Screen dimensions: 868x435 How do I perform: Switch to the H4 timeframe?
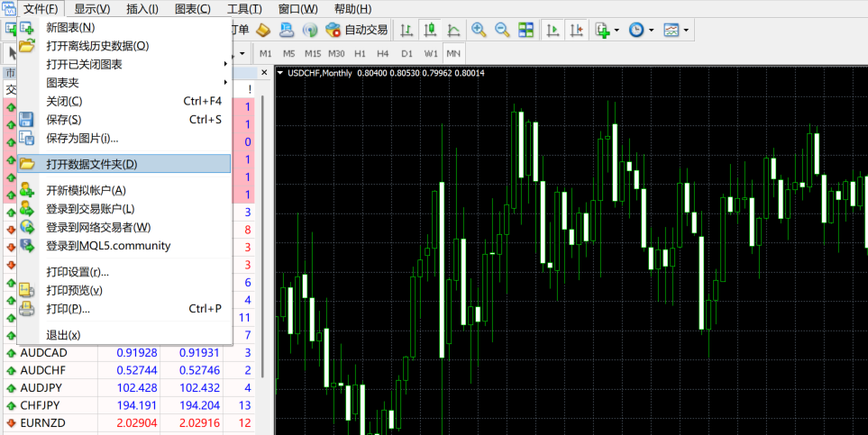(383, 53)
